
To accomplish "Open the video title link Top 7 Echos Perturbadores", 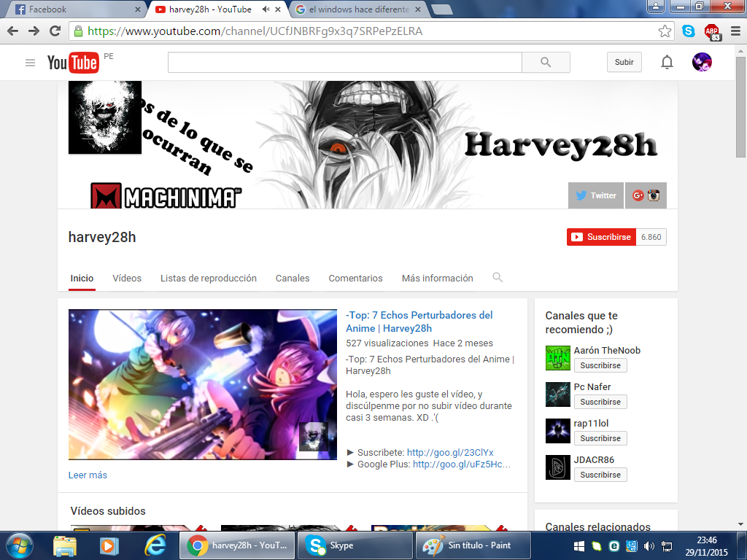I will click(419, 322).
